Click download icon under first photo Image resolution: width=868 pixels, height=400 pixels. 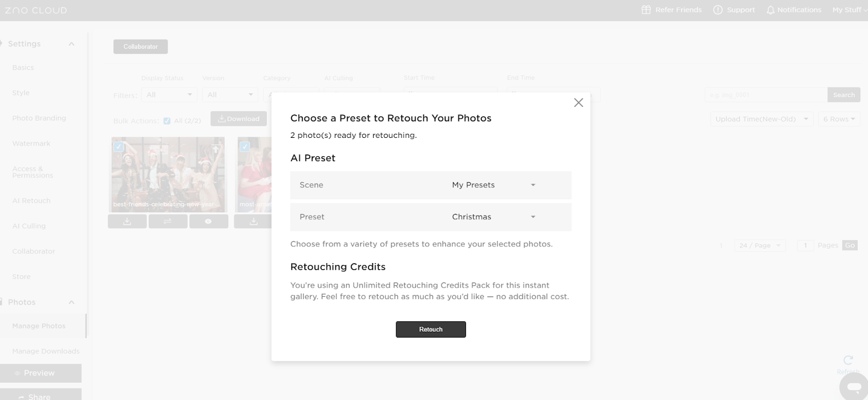pos(127,221)
